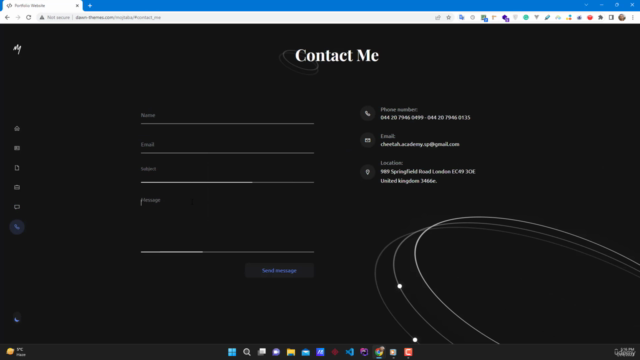Open File Explorer from the taskbar
The image size is (640, 360).
(291, 352)
